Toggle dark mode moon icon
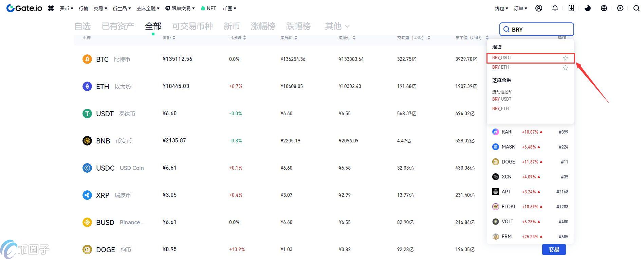This screenshot has width=644, height=259. click(588, 8)
